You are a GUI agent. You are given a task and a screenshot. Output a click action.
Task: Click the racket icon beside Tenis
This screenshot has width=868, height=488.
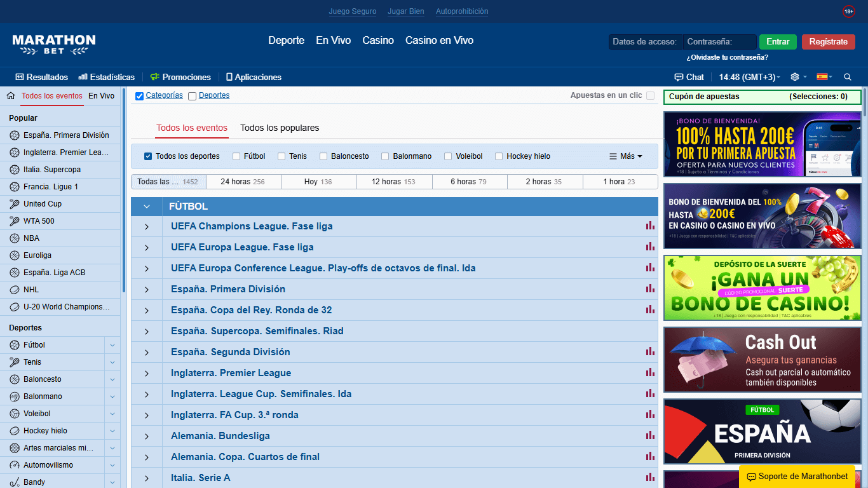(x=15, y=362)
